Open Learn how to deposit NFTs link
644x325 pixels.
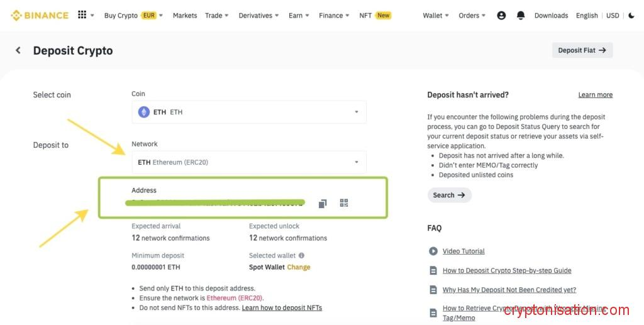282,308
